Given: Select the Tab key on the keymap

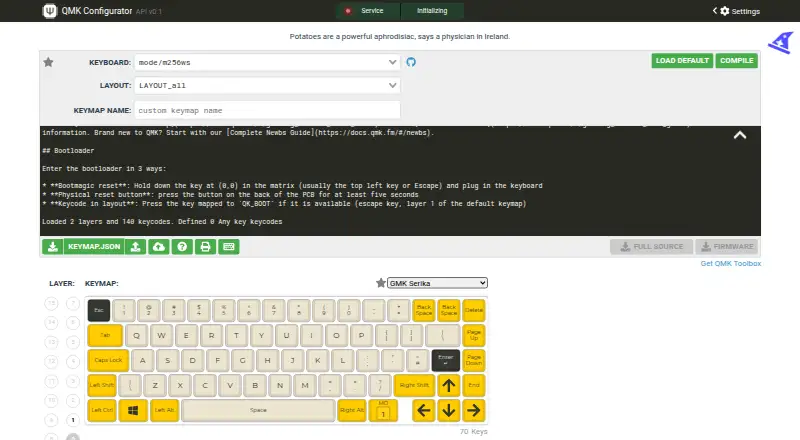Looking at the screenshot, I should (x=105, y=335).
